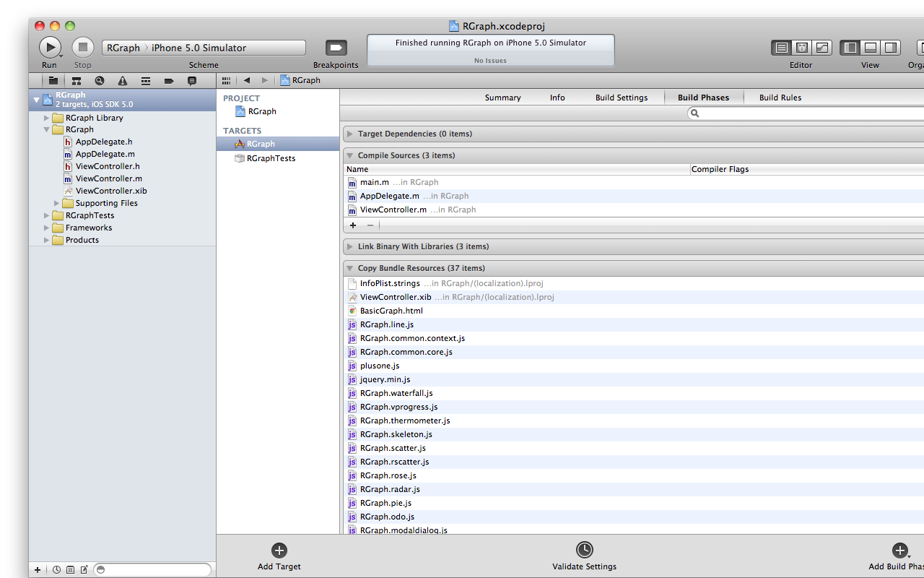Collapse Compile Sources section
Viewport: 924px width, 578px height.
tap(350, 155)
